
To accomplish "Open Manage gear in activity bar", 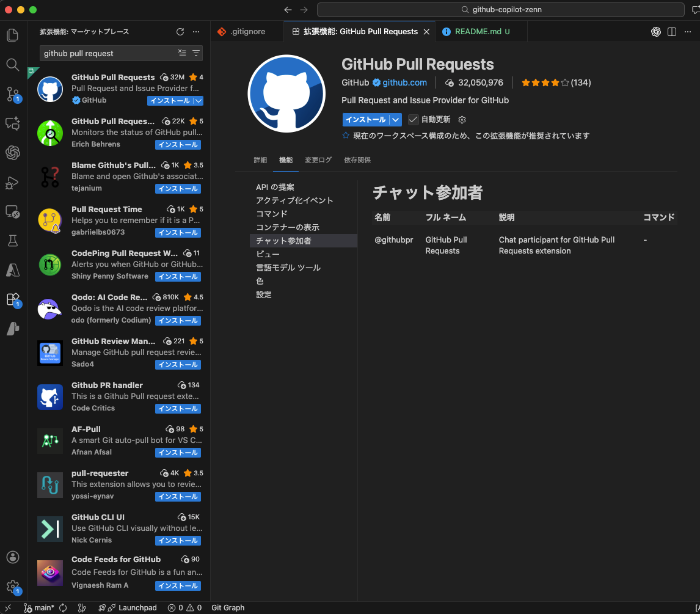I will (13, 587).
